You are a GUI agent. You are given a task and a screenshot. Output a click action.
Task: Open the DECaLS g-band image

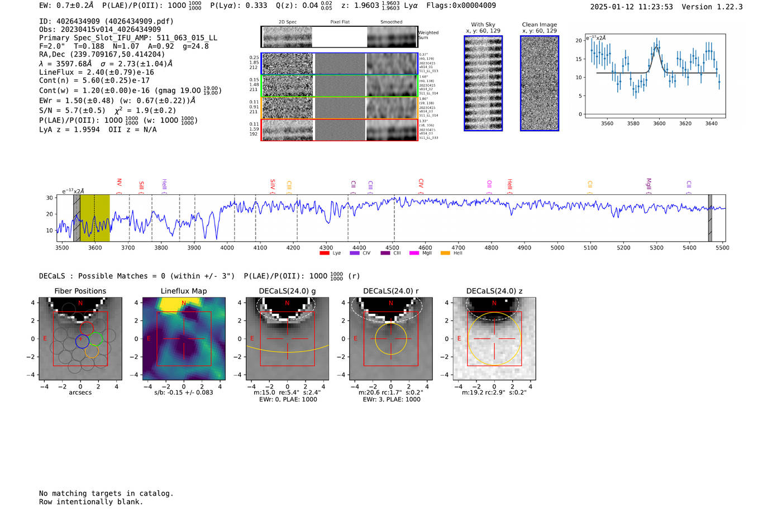pyautogui.click(x=287, y=339)
